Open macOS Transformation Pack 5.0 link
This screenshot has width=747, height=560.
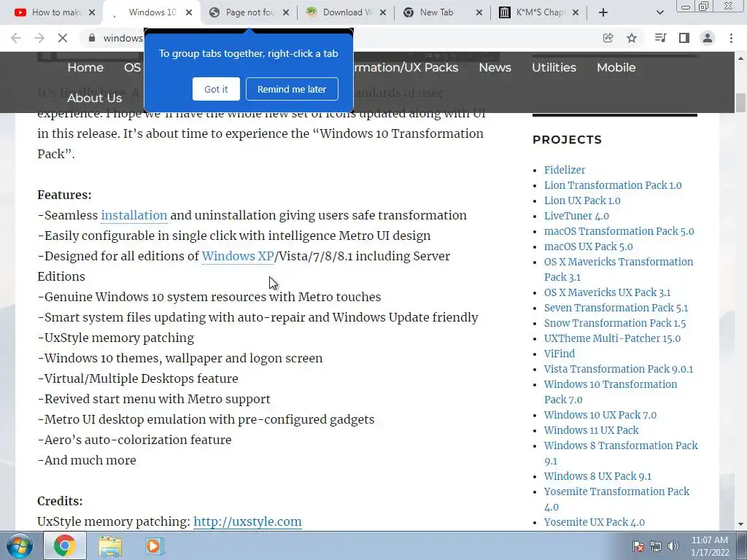619,231
